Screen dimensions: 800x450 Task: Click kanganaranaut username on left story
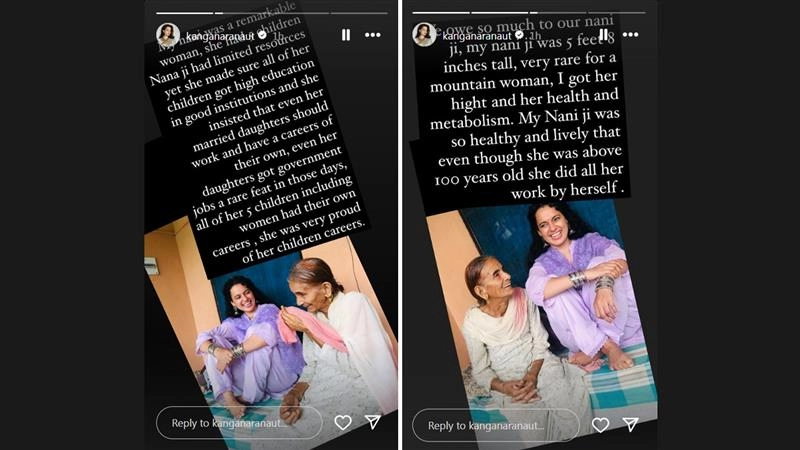[220, 36]
